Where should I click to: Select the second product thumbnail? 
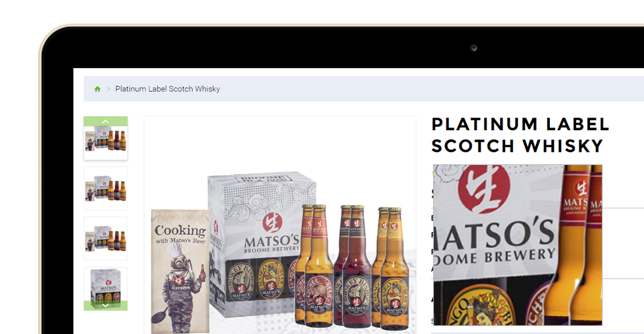[105, 188]
